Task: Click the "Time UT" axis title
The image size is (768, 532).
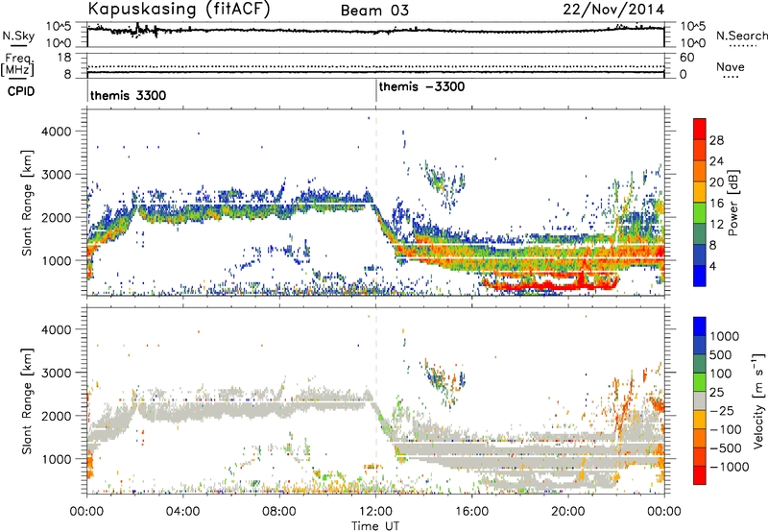Action: point(375,526)
